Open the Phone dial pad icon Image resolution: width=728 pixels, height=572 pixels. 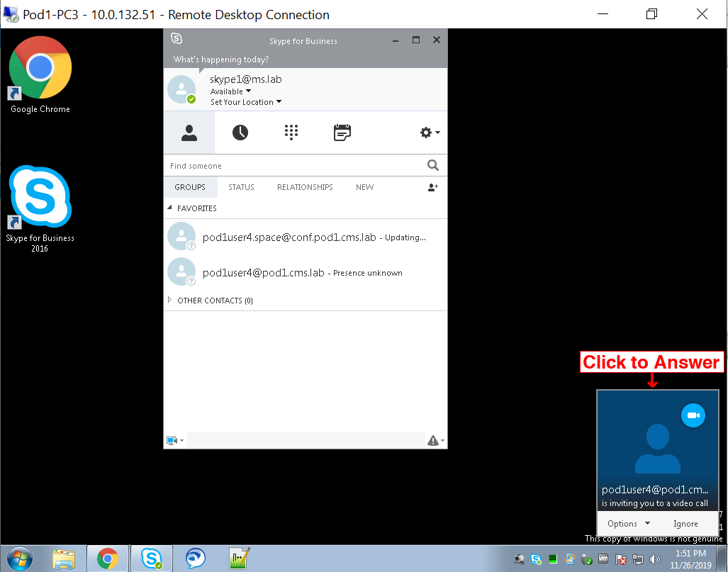pos(291,133)
